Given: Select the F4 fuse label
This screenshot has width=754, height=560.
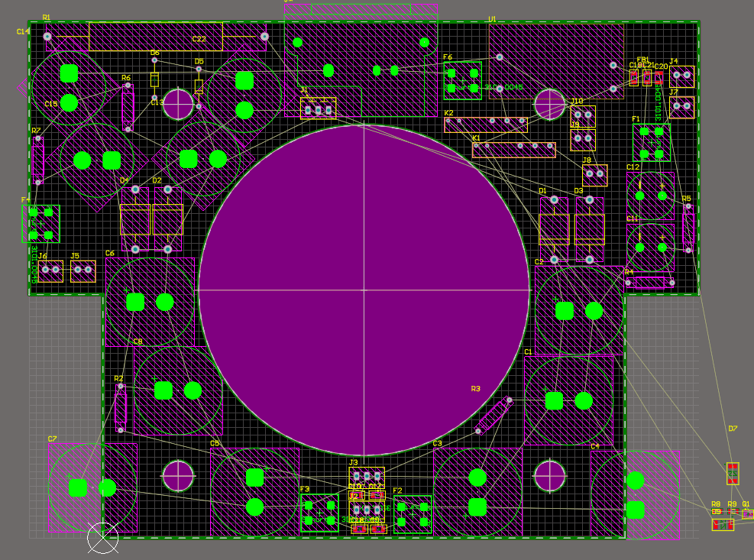Looking at the screenshot, I should tap(25, 199).
